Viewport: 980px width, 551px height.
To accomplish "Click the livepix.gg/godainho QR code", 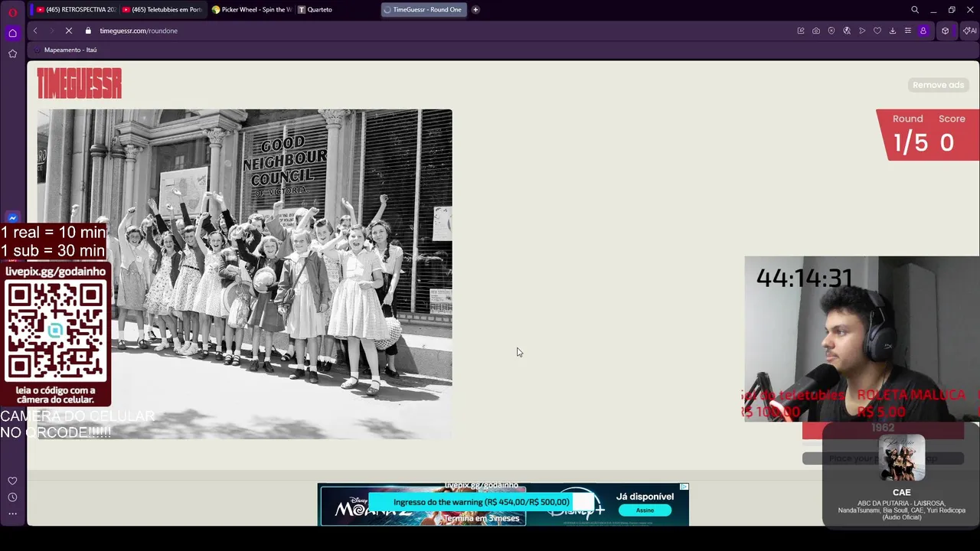I will pyautogui.click(x=55, y=331).
